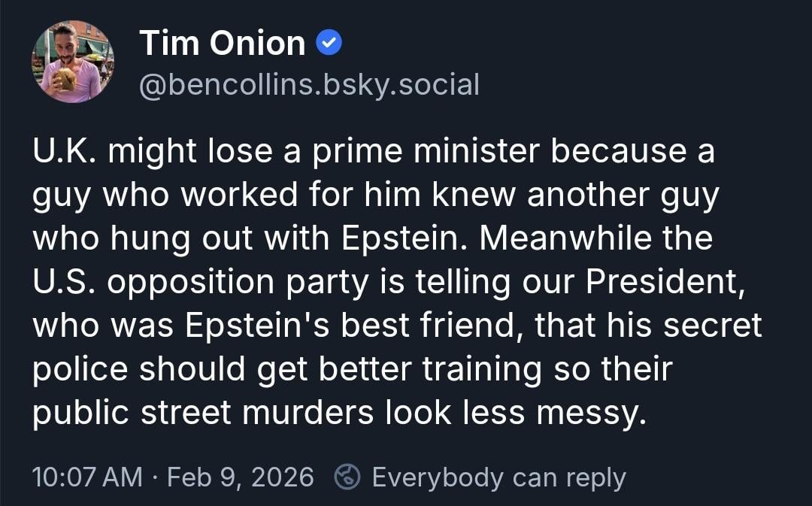Click the 10:07 AM timestamp

point(87,477)
